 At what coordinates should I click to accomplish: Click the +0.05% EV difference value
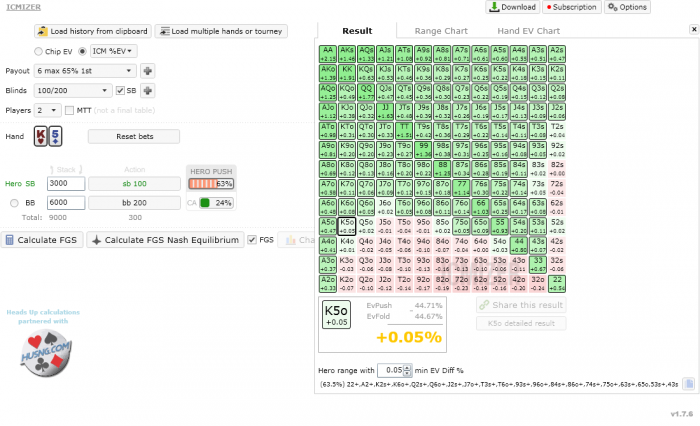(x=409, y=337)
